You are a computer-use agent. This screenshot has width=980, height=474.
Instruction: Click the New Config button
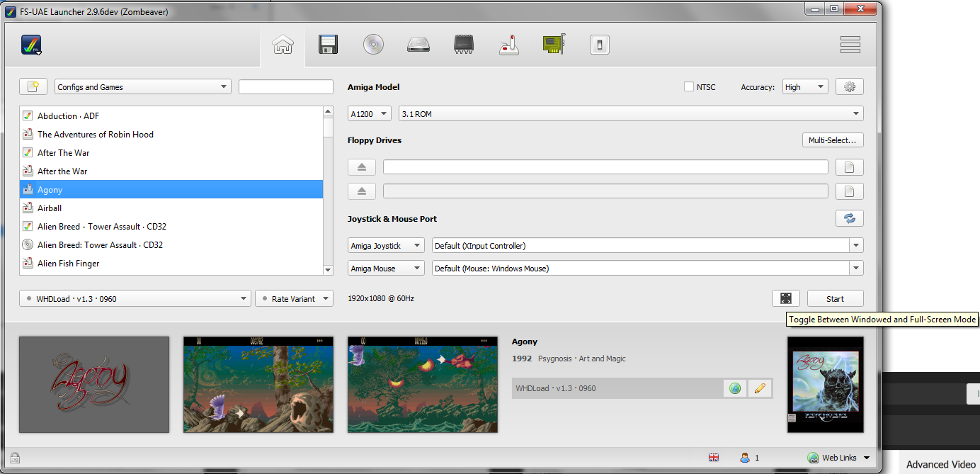[x=33, y=86]
